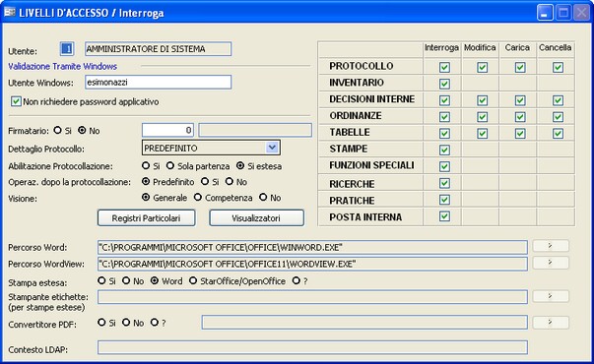Select No for Convertitore PDF
The image size is (594, 364).
[126, 323]
